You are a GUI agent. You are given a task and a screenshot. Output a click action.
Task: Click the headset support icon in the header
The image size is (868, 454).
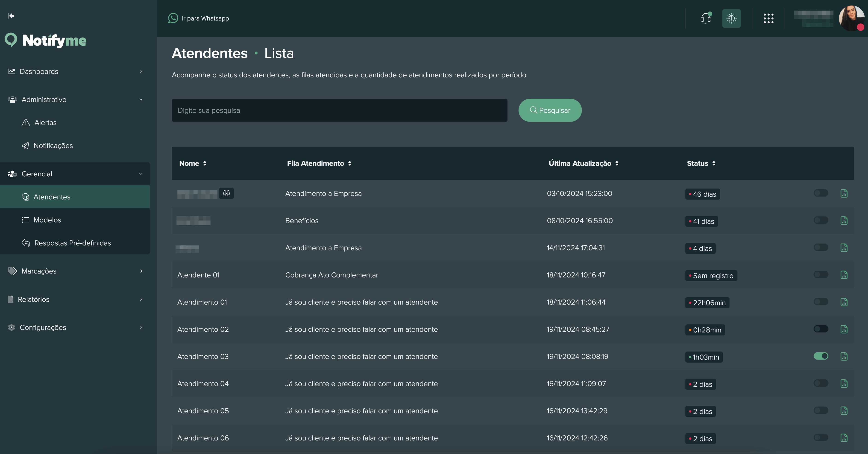point(706,18)
